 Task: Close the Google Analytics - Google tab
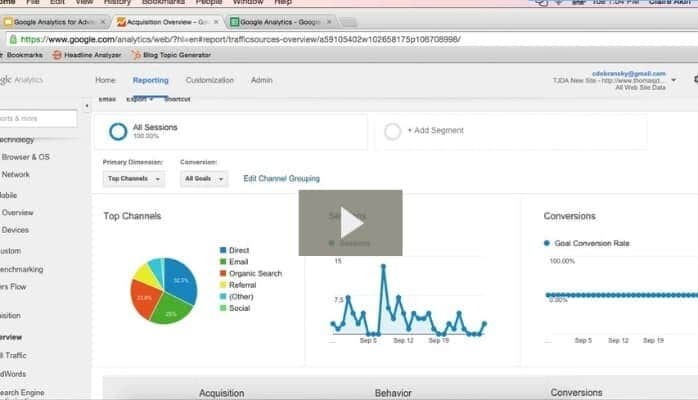click(329, 22)
